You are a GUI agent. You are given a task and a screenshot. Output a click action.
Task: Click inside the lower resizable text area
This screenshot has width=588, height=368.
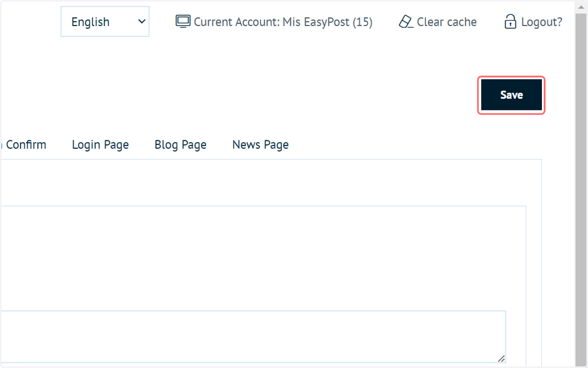click(x=253, y=337)
